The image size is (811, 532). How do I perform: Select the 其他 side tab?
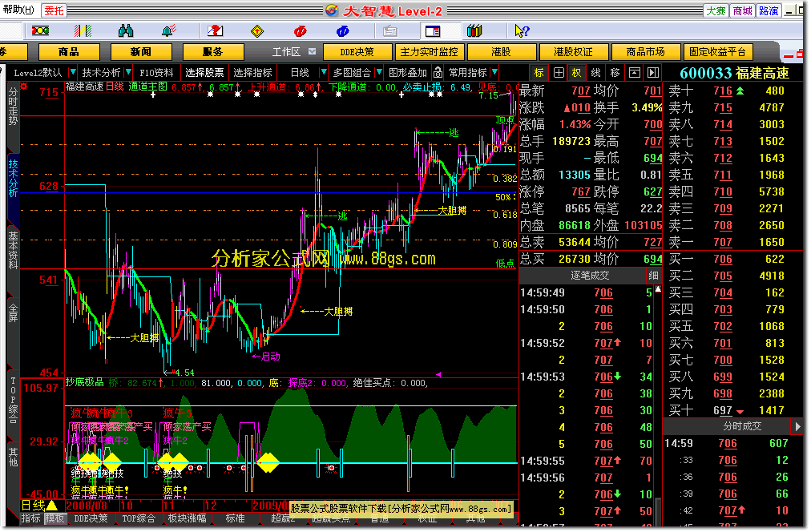click(x=13, y=457)
